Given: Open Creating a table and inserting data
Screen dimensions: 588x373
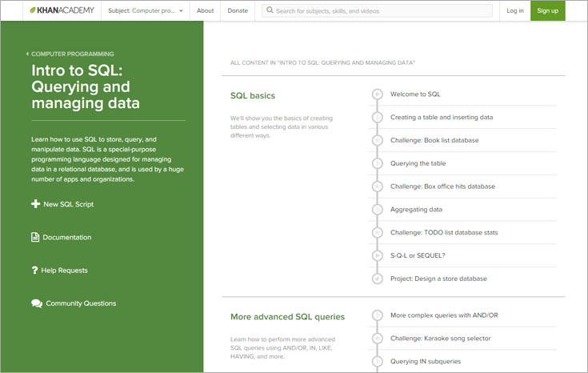Looking at the screenshot, I should (442, 117).
